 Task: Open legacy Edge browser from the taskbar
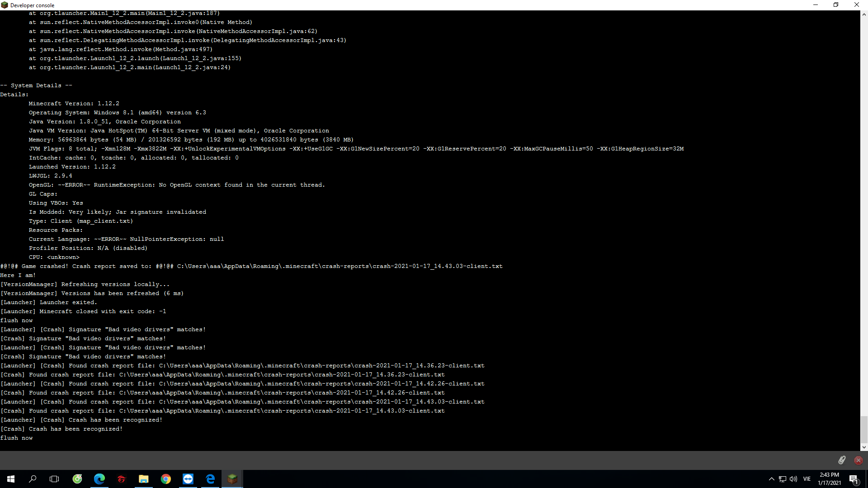[210, 479]
